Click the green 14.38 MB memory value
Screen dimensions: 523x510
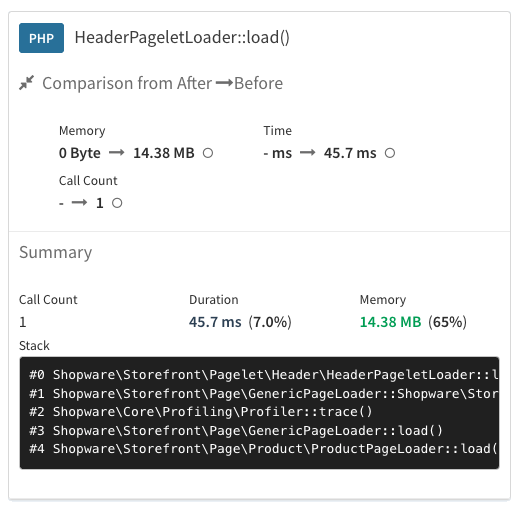(391, 322)
